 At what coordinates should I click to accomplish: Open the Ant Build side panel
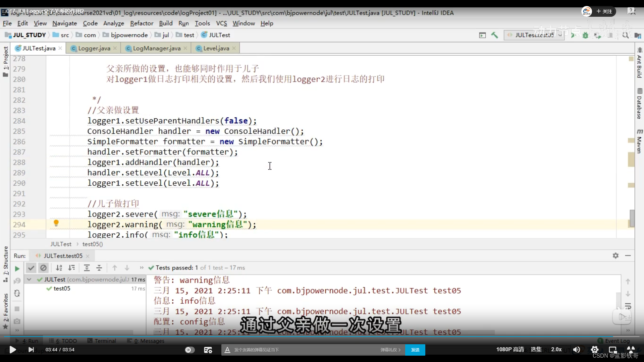639,63
